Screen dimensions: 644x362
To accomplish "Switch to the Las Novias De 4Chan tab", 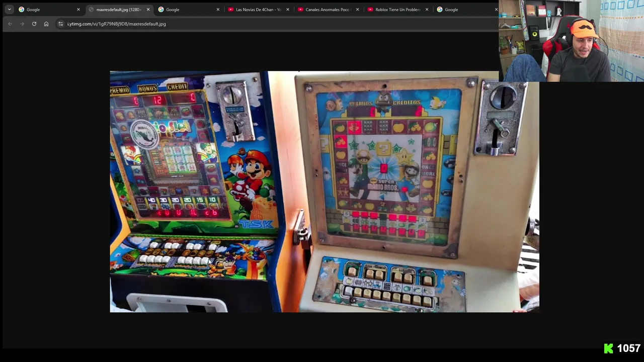I will coord(258,10).
